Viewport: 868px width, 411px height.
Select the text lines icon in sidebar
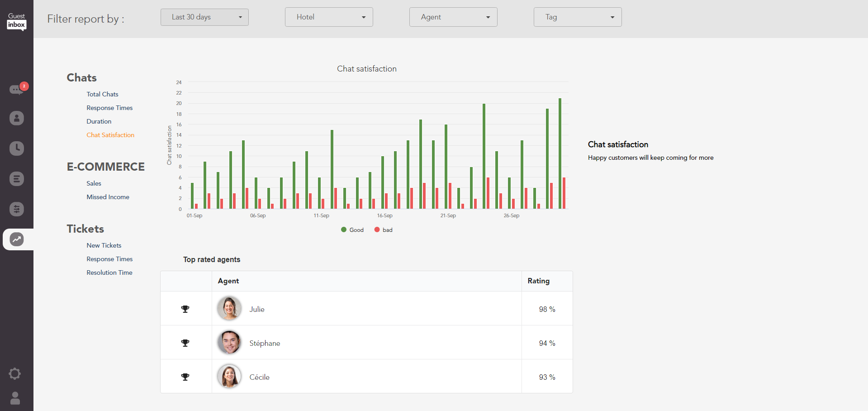(17, 179)
